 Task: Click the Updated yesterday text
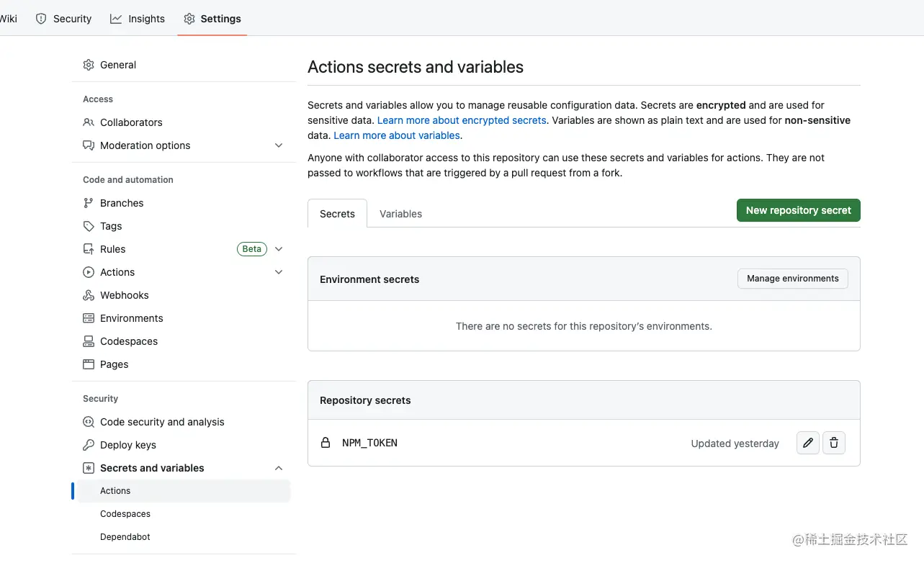point(735,443)
